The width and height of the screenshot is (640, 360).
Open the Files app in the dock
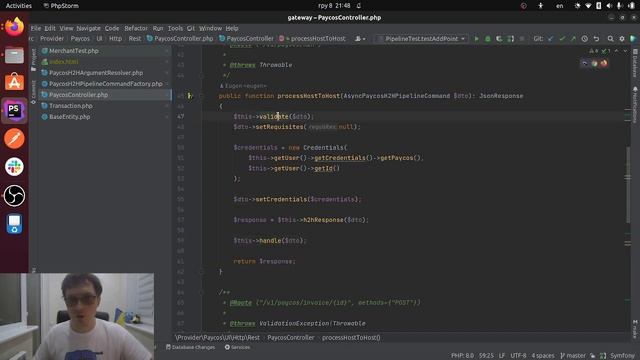tap(14, 55)
